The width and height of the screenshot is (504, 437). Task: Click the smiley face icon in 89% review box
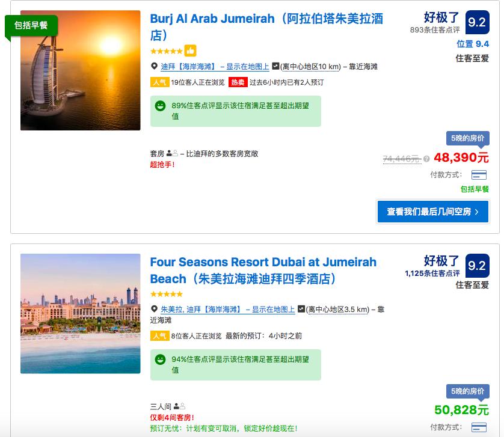click(x=160, y=106)
